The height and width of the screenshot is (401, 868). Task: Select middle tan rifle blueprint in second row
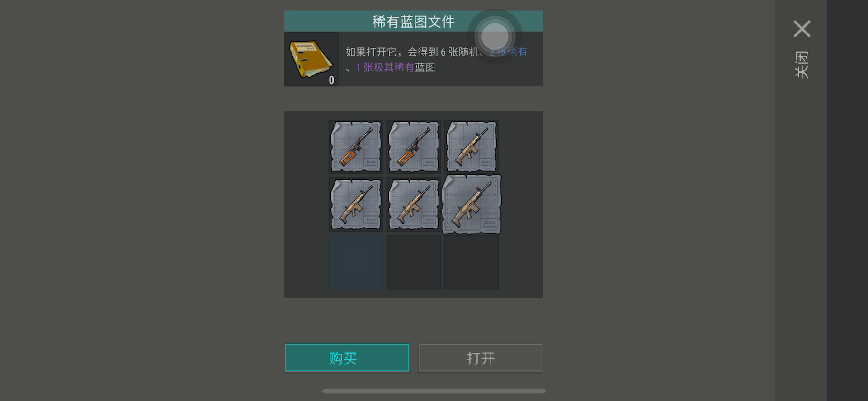(x=414, y=205)
